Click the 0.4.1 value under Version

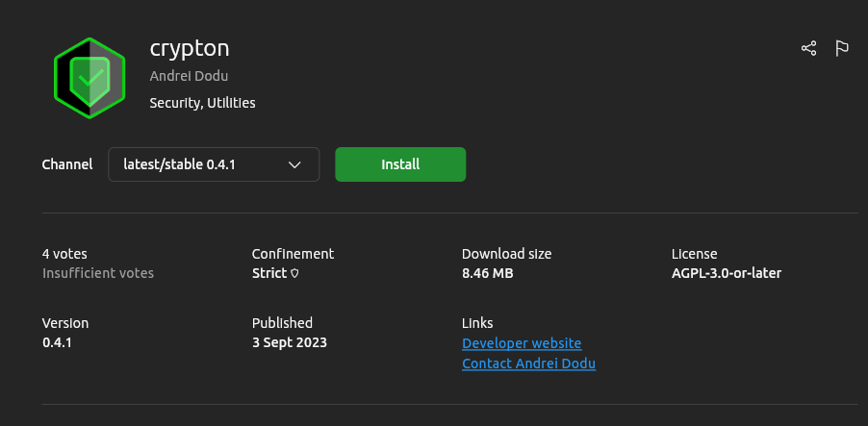coord(58,342)
